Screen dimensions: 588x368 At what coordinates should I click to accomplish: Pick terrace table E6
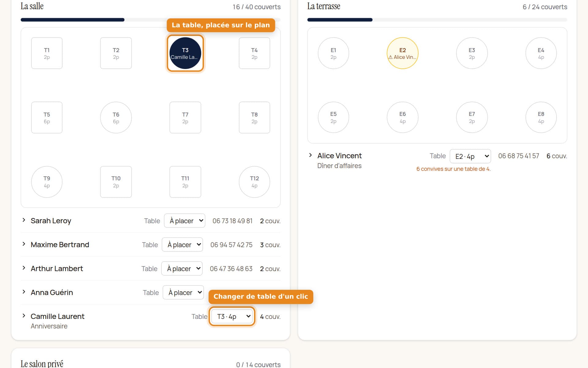pyautogui.click(x=403, y=117)
